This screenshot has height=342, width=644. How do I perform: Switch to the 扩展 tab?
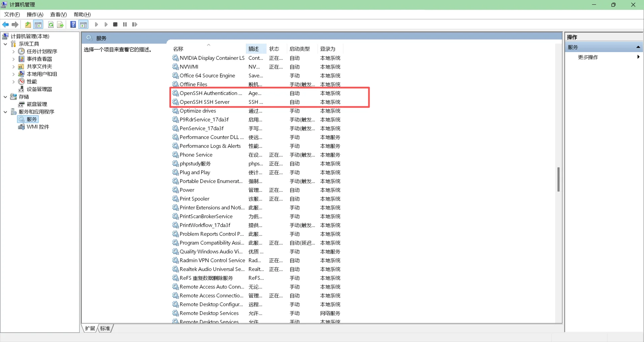pos(90,328)
